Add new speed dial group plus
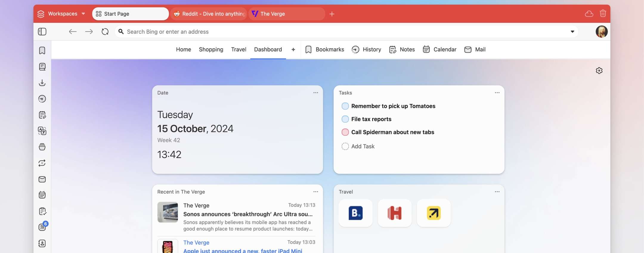 pos(293,50)
